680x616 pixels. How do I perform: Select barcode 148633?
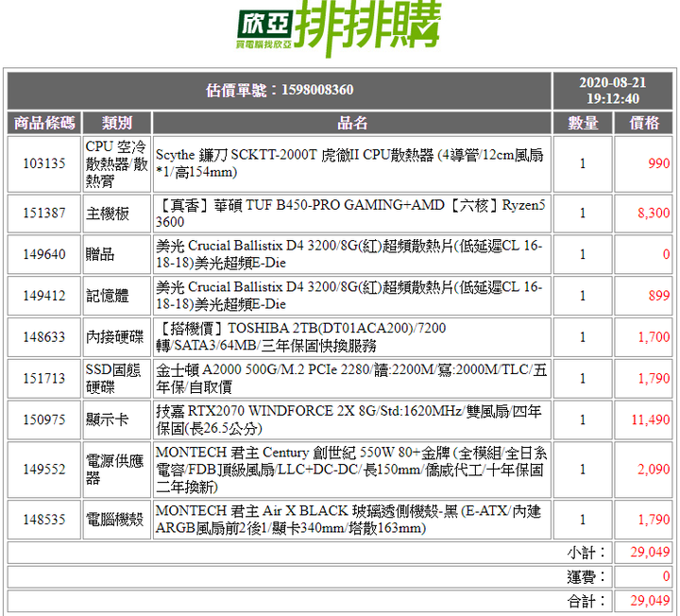click(44, 337)
